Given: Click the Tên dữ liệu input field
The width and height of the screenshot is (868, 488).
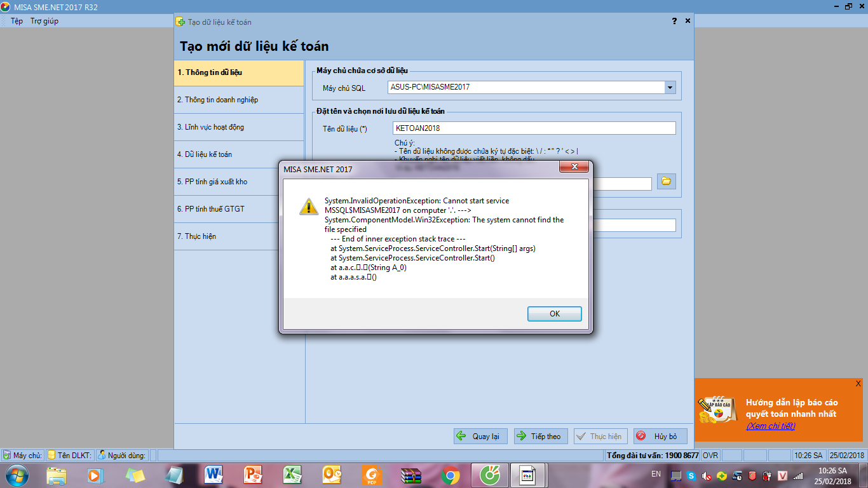Looking at the screenshot, I should tap(534, 128).
